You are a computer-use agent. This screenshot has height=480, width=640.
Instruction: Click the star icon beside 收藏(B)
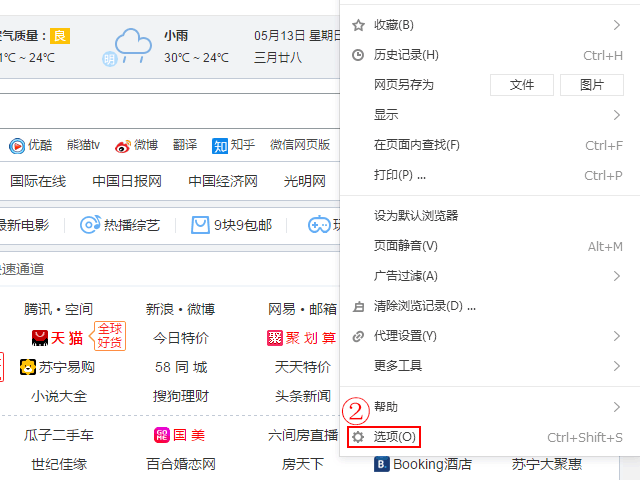click(358, 25)
